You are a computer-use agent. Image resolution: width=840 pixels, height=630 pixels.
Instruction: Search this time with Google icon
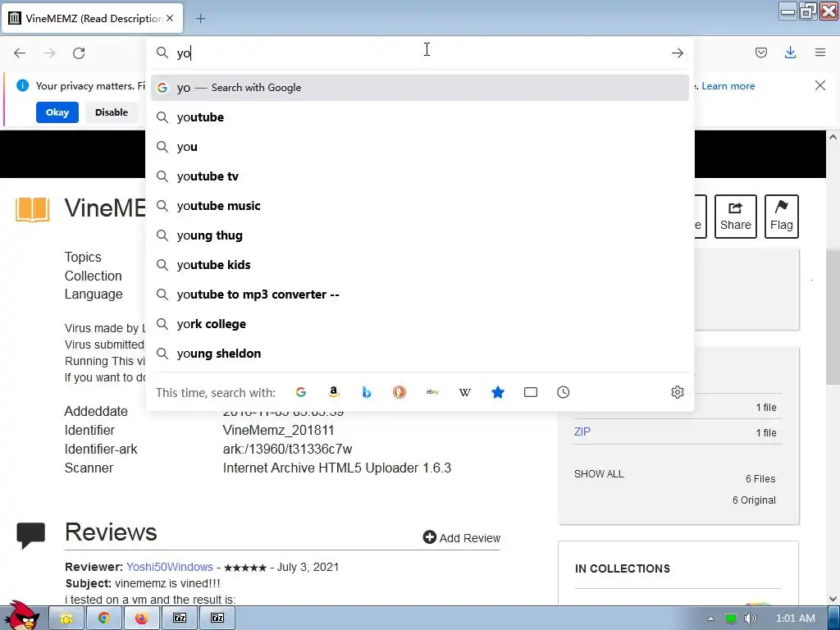301,392
